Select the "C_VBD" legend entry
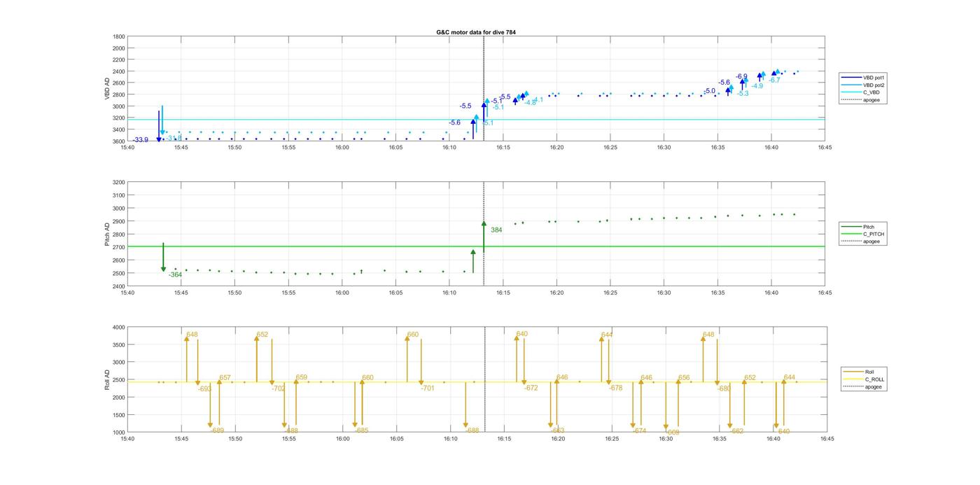Viewport: 980px width, 485px height. (860, 92)
